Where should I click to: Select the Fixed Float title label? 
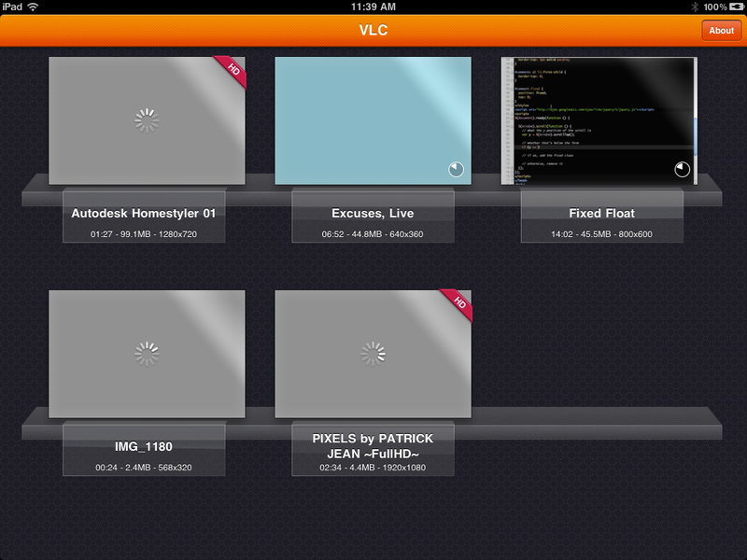pos(601,214)
